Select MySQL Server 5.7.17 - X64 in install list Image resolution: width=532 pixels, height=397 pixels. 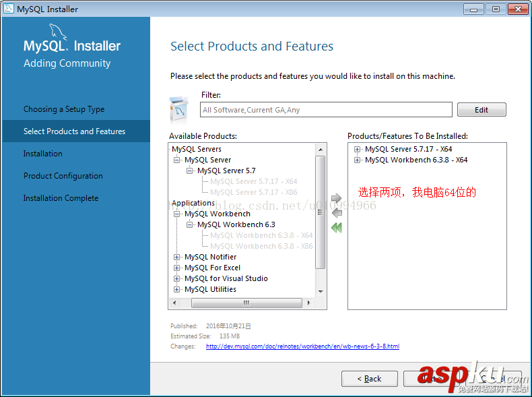pos(409,149)
